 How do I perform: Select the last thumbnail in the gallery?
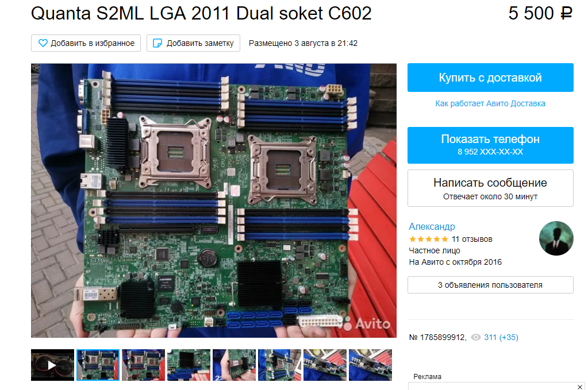tap(370, 365)
